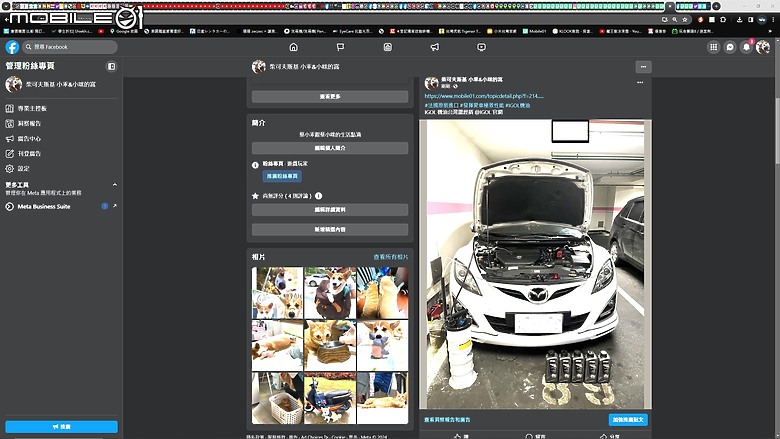The height and width of the screenshot is (439, 780).
Task: Open the Facebook menu grid icon
Action: [713, 47]
